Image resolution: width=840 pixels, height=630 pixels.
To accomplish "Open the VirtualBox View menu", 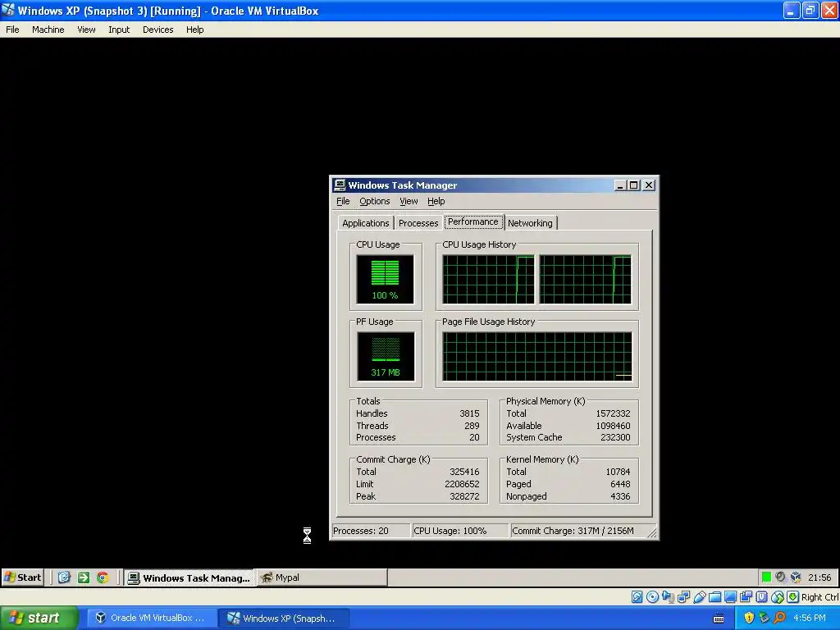I will click(86, 30).
